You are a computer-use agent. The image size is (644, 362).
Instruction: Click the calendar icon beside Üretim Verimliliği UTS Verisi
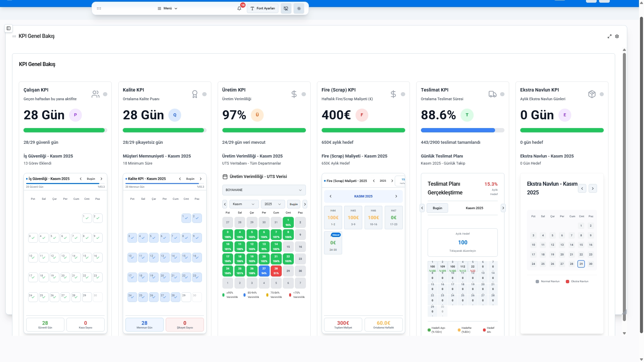(x=225, y=176)
